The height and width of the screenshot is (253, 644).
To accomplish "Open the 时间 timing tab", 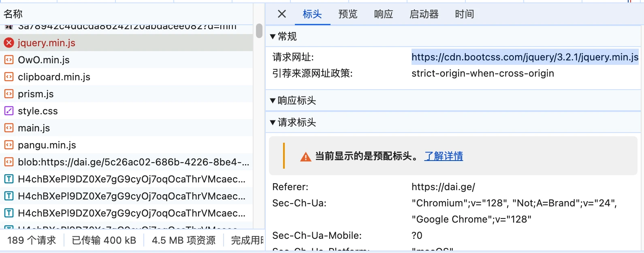I will pos(464,14).
